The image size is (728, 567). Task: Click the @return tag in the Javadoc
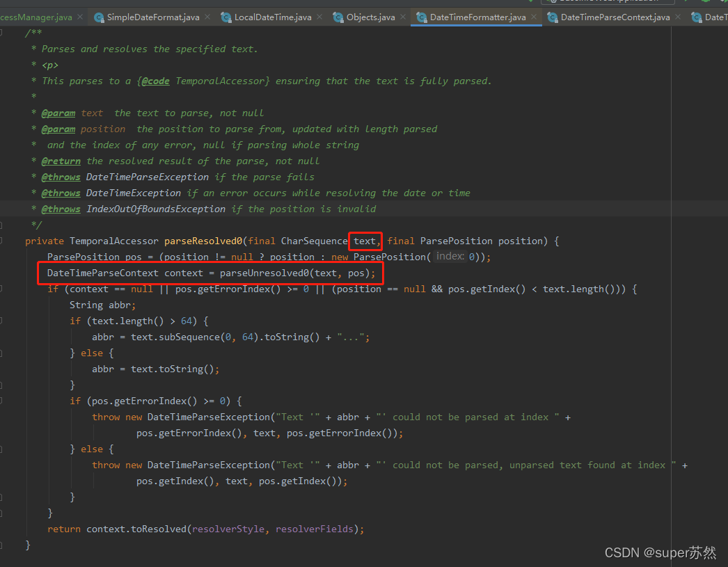tap(61, 161)
